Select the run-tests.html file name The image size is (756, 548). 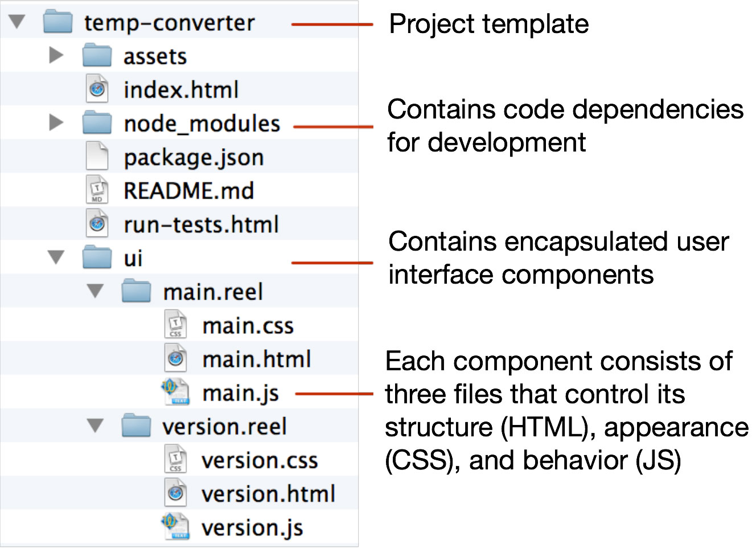[202, 224]
